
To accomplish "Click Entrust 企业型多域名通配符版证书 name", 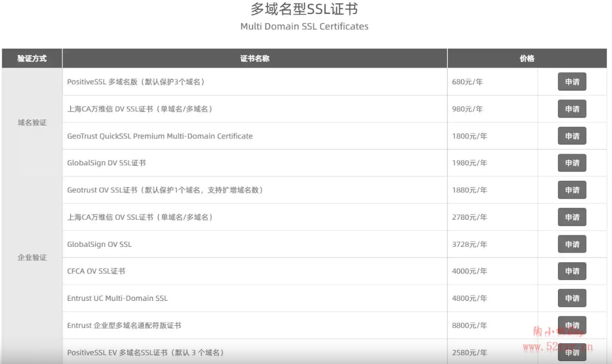I will click(124, 325).
